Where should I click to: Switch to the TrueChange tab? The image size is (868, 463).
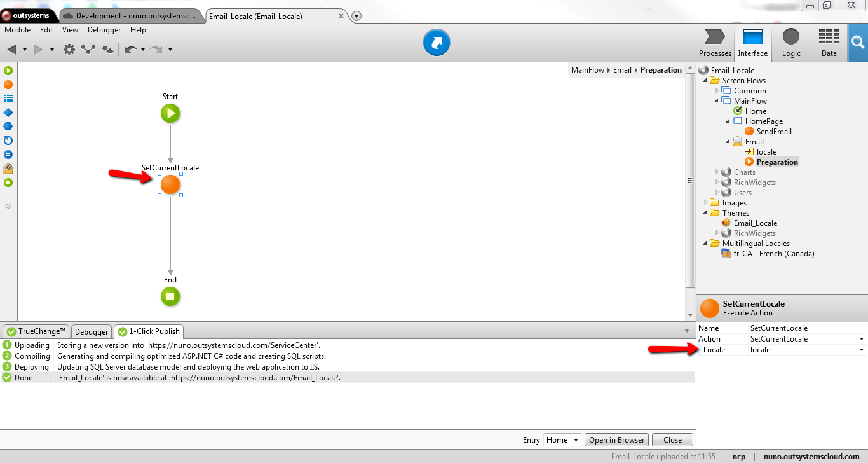click(x=36, y=331)
